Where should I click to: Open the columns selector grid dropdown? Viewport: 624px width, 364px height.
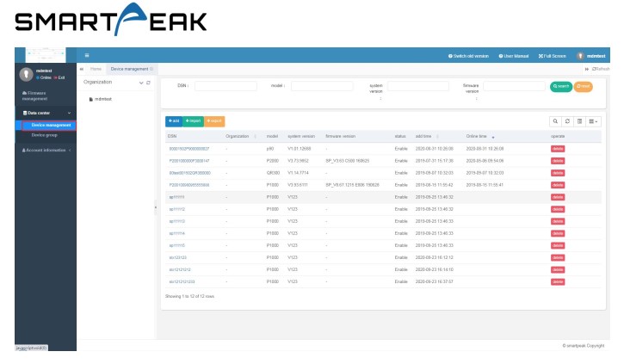point(593,121)
